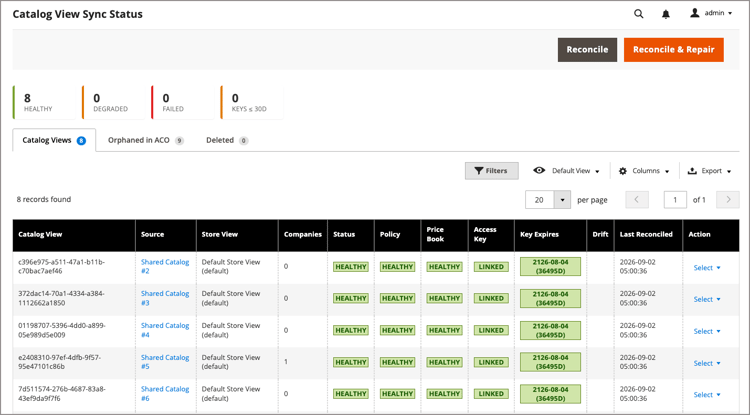Viewport: 750px width, 415px height.
Task: Click Key Expires badge in Shared Catalog #5 row
Action: tap(551, 362)
